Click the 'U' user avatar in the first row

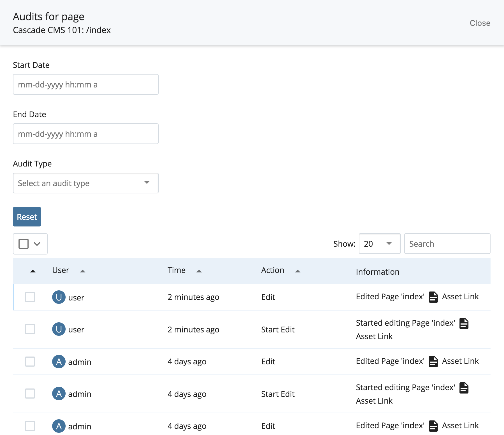59,297
